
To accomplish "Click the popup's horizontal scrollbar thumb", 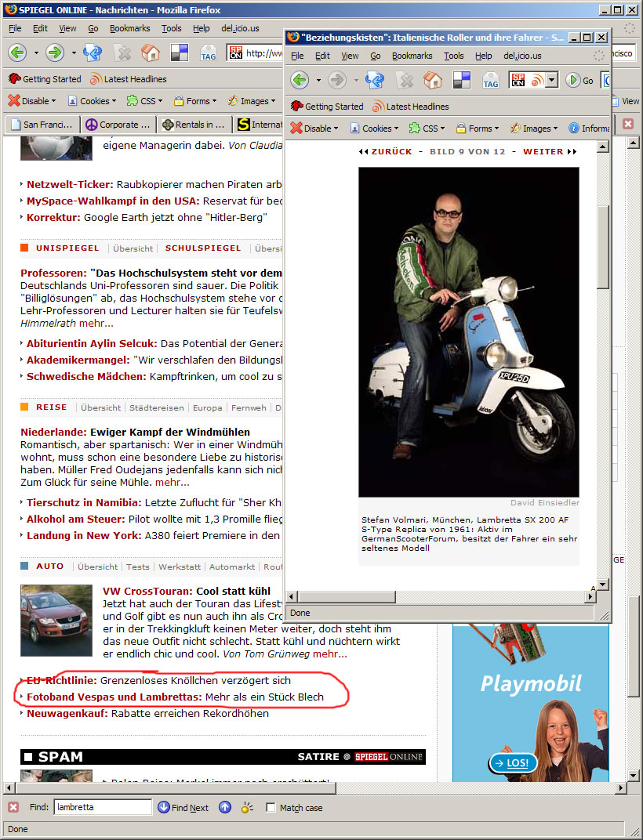I will coord(347,597).
